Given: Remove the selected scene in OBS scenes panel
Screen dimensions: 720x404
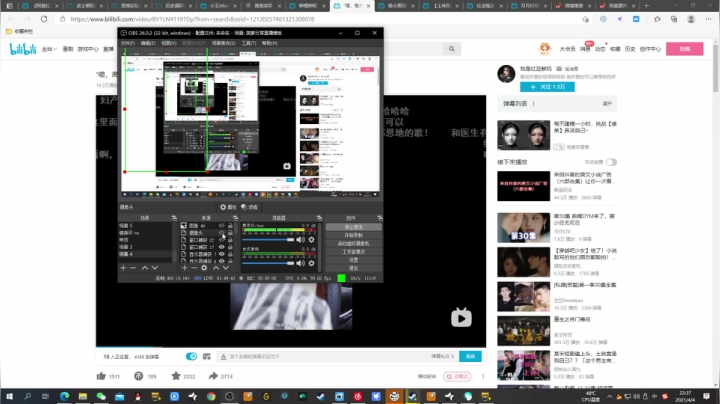Looking at the screenshot, I should point(133,268).
